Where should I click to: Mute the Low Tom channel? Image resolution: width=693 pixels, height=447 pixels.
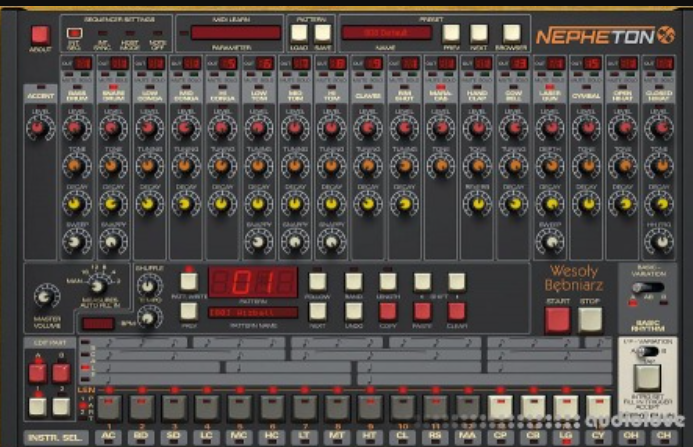(251, 74)
